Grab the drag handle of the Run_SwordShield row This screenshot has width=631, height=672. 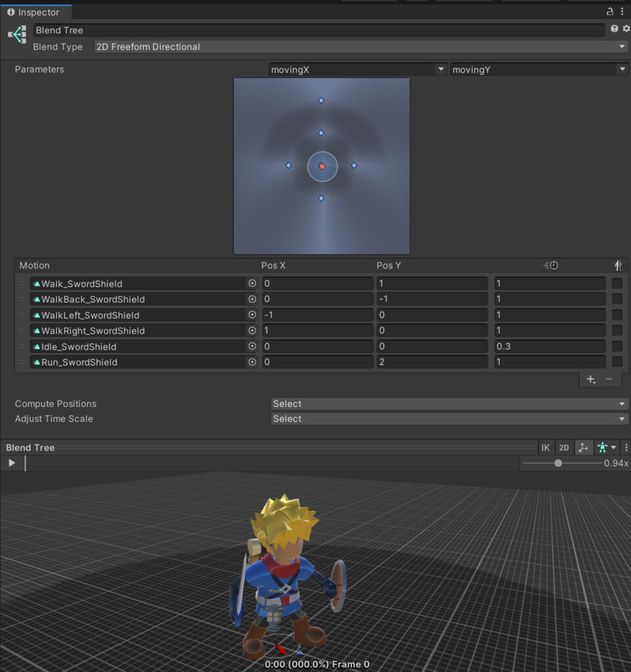point(22,362)
